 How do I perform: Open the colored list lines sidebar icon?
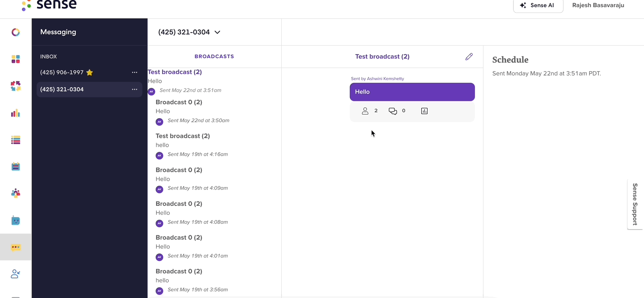16,140
